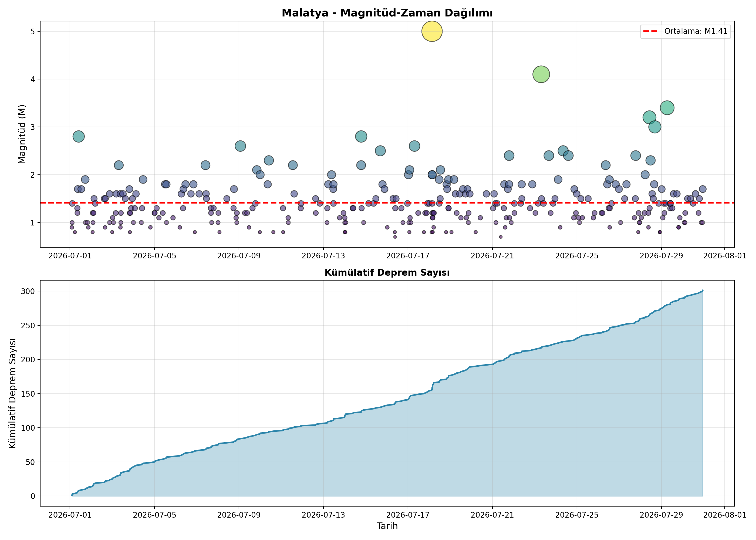Click the "0" tick on cumulative chart
This screenshot has width=756, height=540.
(33, 496)
